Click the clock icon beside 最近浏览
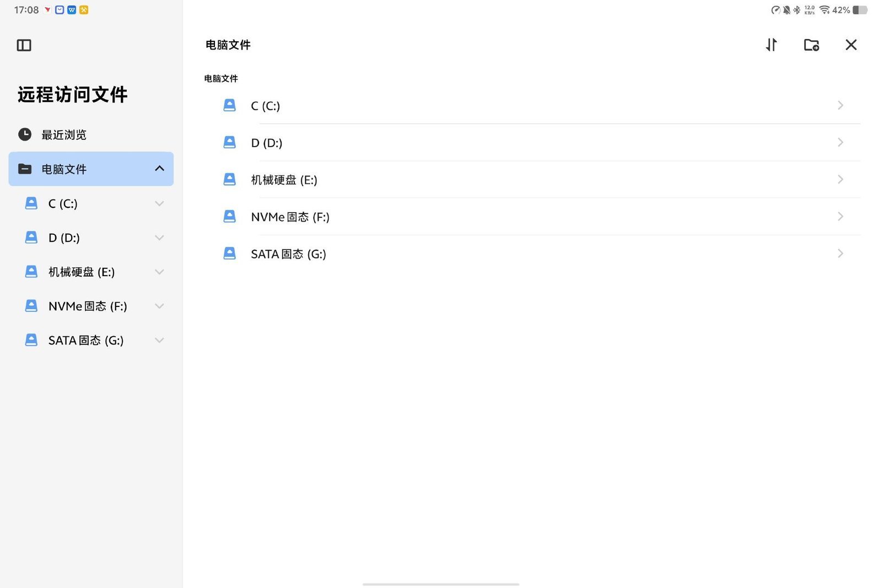The width and height of the screenshot is (882, 588). (25, 134)
